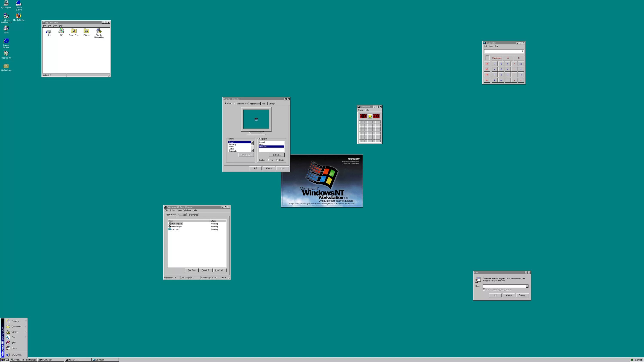Select the Tile display radio button
This screenshot has height=362, width=644.
pyautogui.click(x=269, y=160)
